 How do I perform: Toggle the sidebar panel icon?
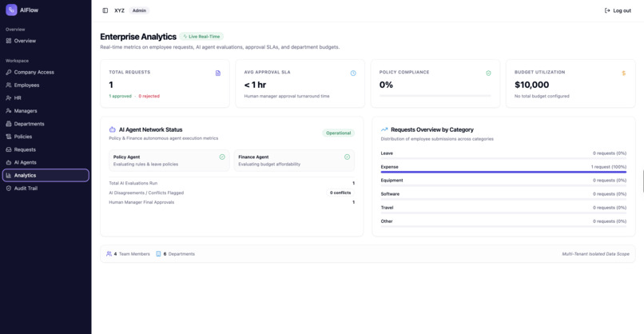[x=105, y=10]
